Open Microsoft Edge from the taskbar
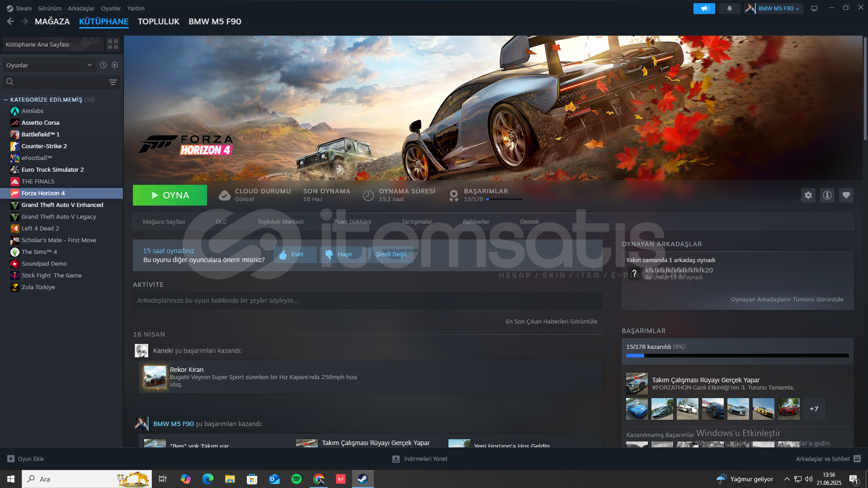Viewport: 868px width, 488px height. [208, 479]
